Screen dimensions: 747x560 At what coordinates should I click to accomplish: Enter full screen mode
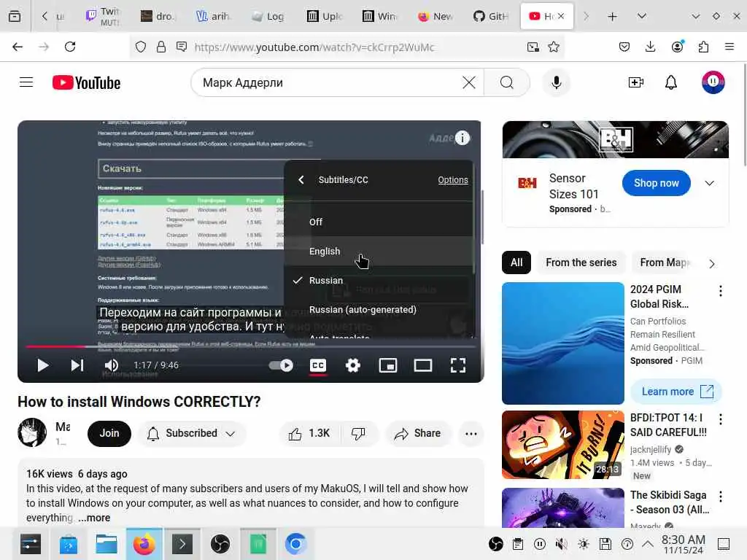point(458,365)
